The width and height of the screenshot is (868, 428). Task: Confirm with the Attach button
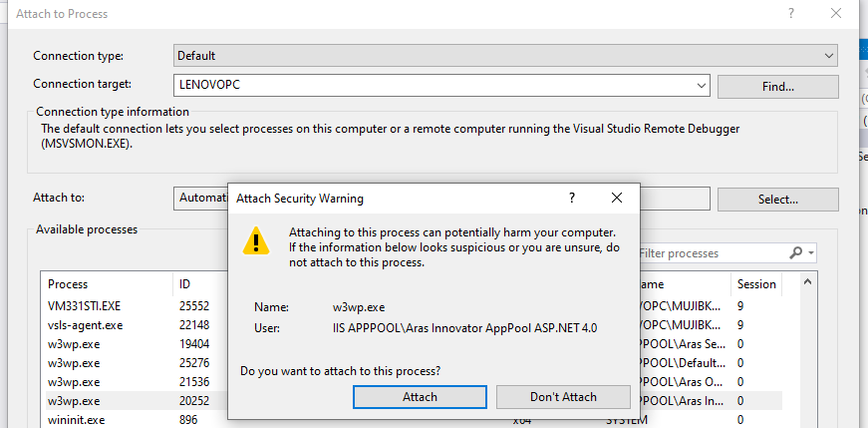pyautogui.click(x=420, y=397)
